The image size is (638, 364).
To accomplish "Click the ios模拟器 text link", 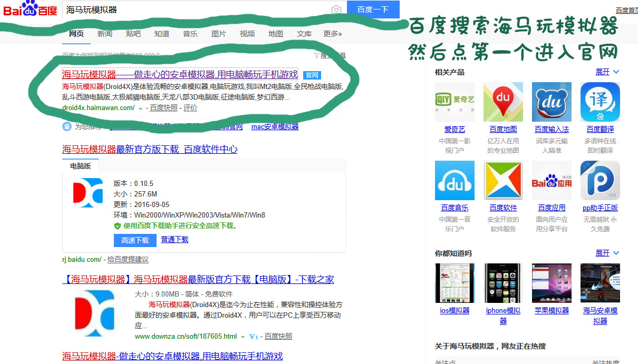I will 455,311.
